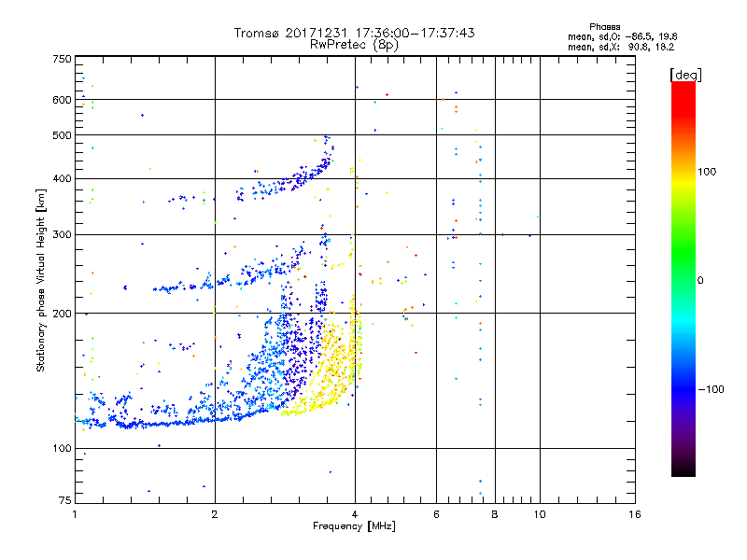Click the y-axis tick label '400'
Screen dimensions: 747x560
[x=62, y=179]
